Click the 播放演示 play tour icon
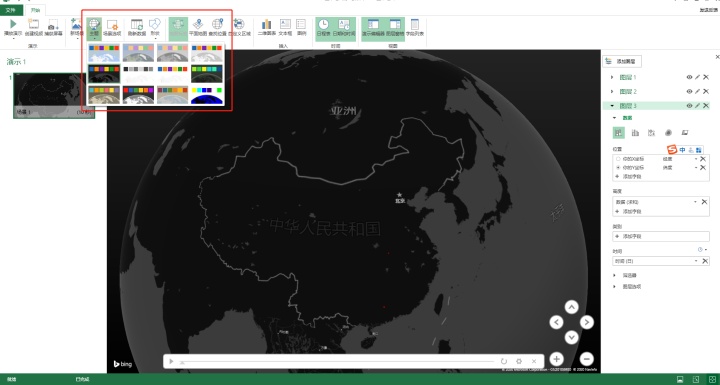This screenshot has height=385, width=720. 13,24
